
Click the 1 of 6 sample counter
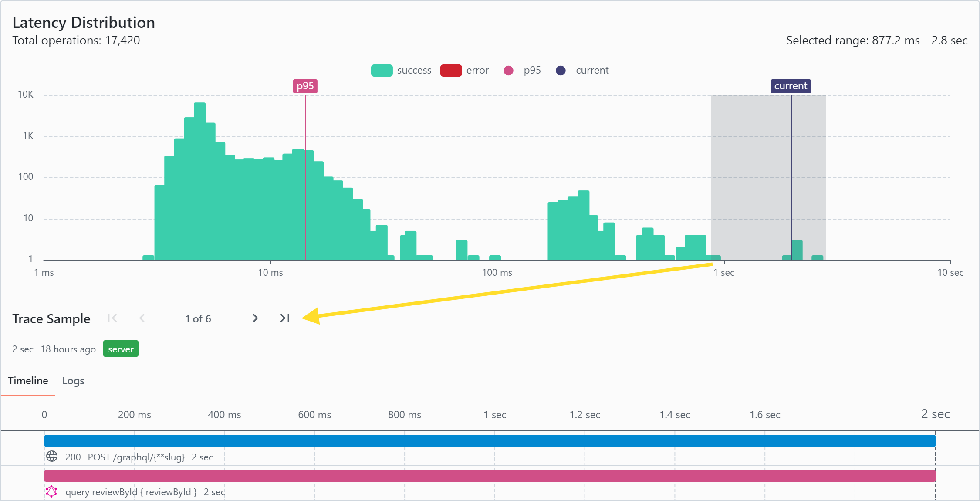point(198,319)
